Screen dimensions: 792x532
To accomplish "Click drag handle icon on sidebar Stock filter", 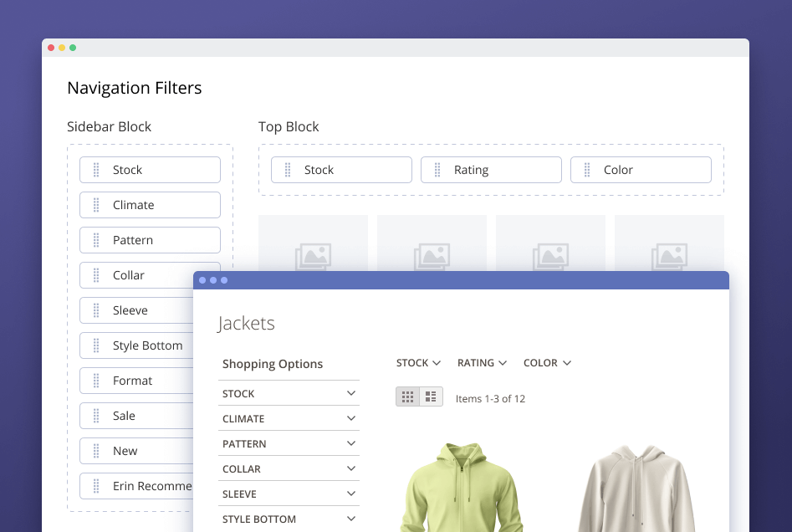I will click(96, 170).
